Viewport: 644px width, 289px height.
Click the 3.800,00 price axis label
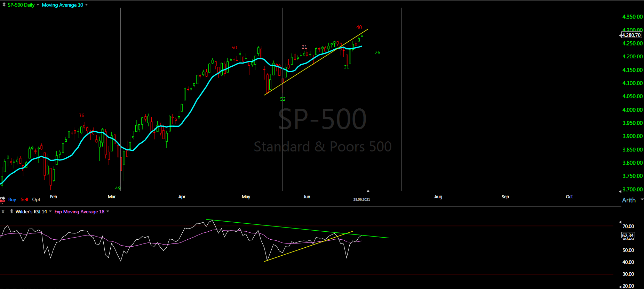pos(633,163)
